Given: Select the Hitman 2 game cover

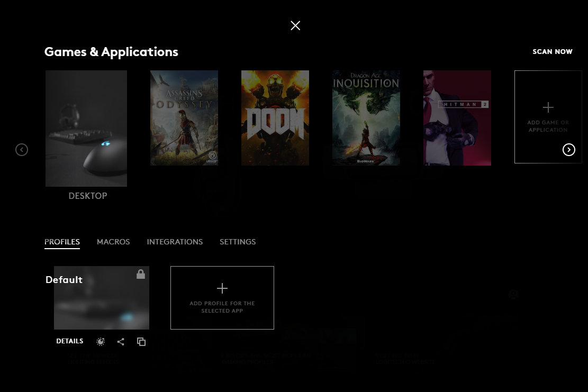Looking at the screenshot, I should pyautogui.click(x=457, y=117).
